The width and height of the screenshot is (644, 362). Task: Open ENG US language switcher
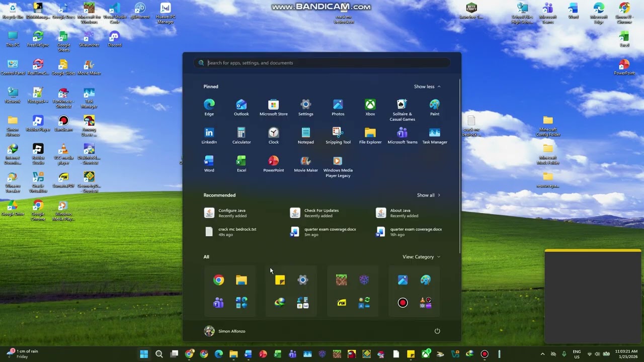click(x=577, y=354)
